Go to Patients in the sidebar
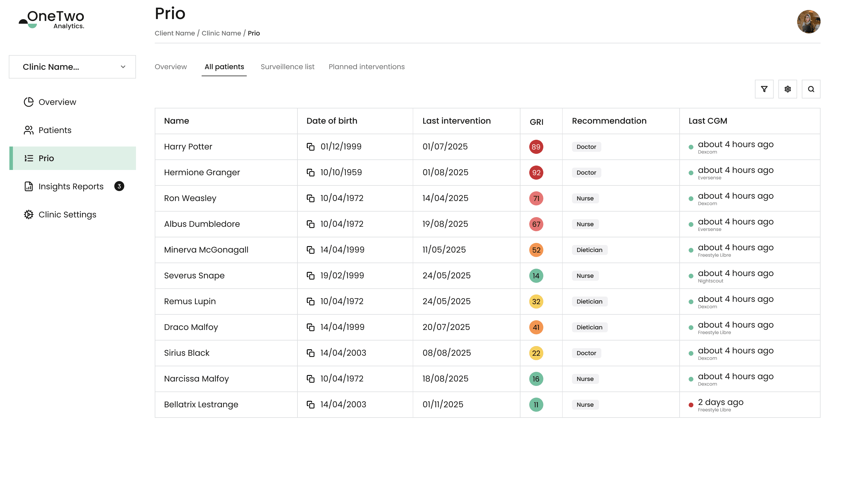This screenshot has width=844, height=504. tap(72, 130)
